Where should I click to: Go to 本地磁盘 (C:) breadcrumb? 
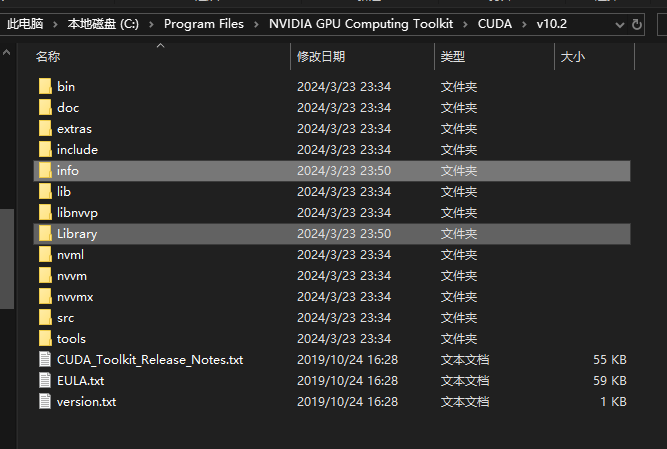[103, 24]
